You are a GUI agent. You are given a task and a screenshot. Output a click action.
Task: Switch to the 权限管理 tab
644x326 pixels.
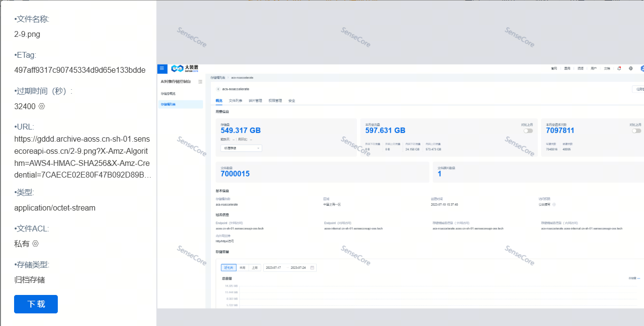pyautogui.click(x=275, y=101)
